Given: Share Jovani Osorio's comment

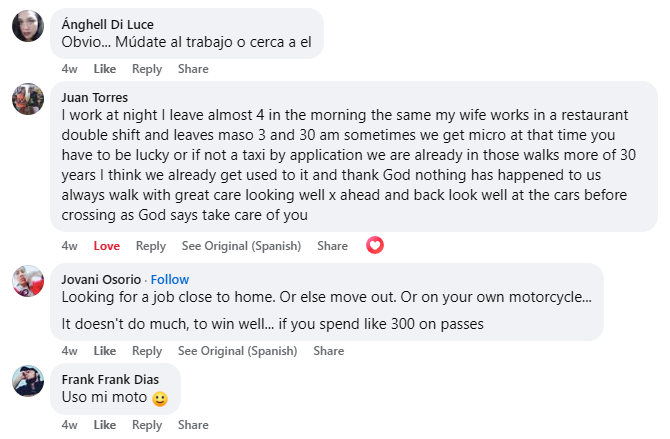Looking at the screenshot, I should click(329, 351).
